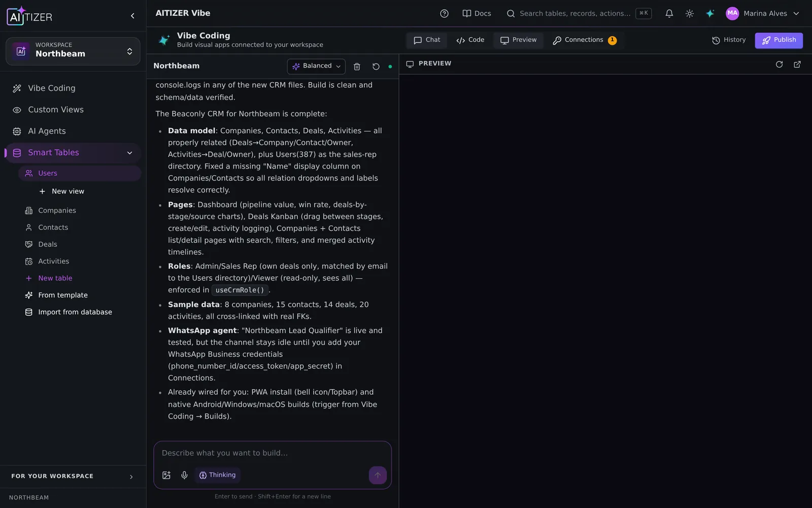
Task: Expand the user menu chevron
Action: coord(796,14)
